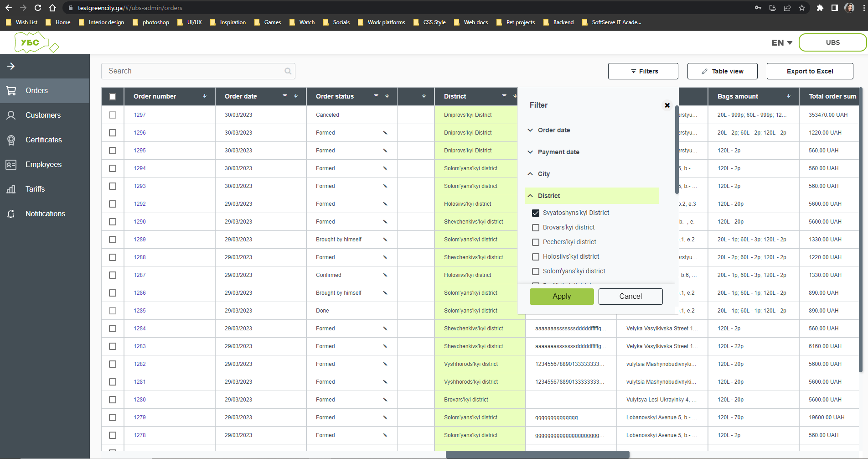
Task: Open Customers via the person icon
Action: pyautogui.click(x=11, y=115)
